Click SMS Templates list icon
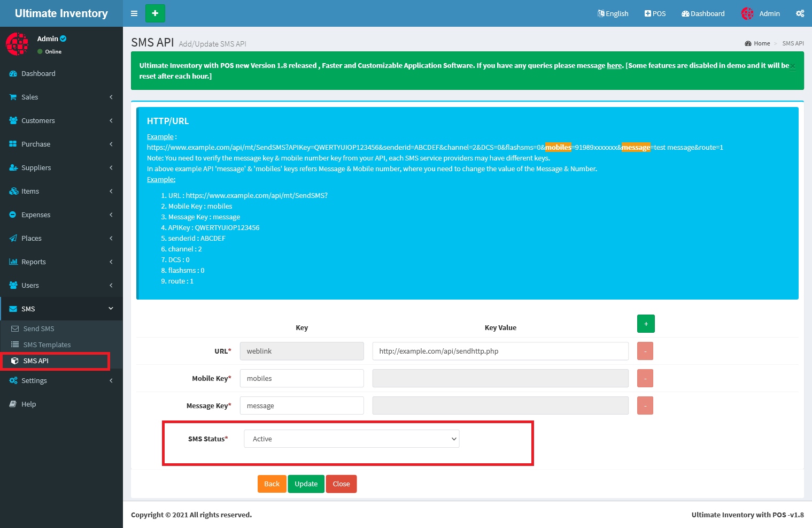Viewport: 812px width, 528px height. point(15,345)
